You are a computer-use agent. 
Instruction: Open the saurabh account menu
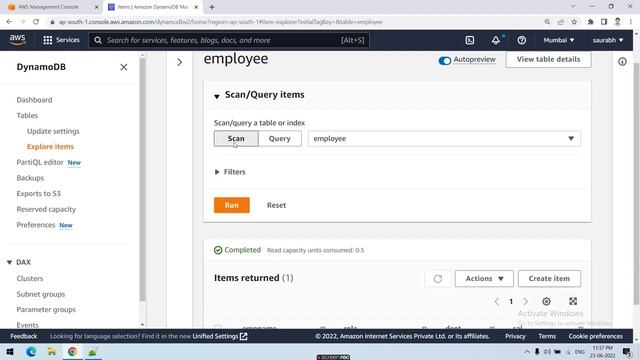[608, 40]
